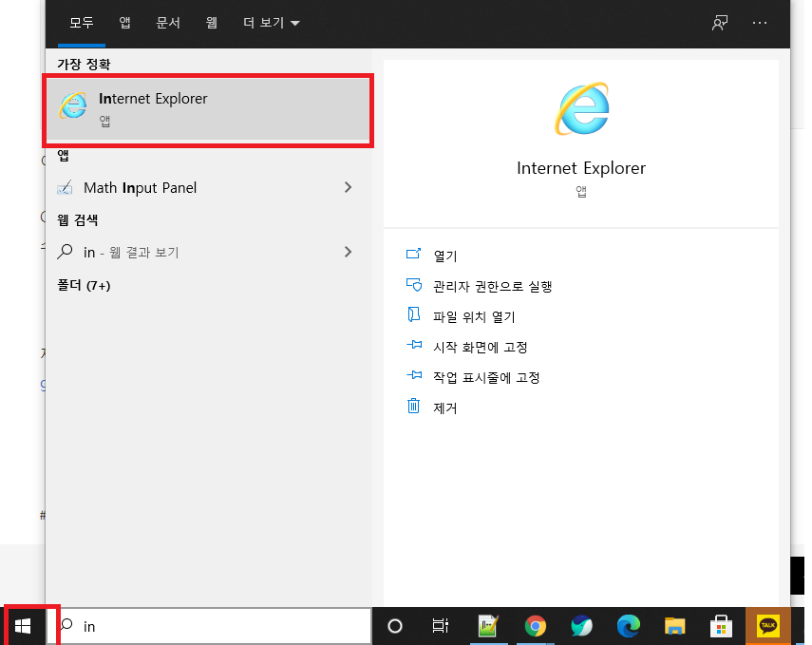This screenshot has width=812, height=645.
Task: Open KakaoTalk from the taskbar
Action: click(768, 626)
